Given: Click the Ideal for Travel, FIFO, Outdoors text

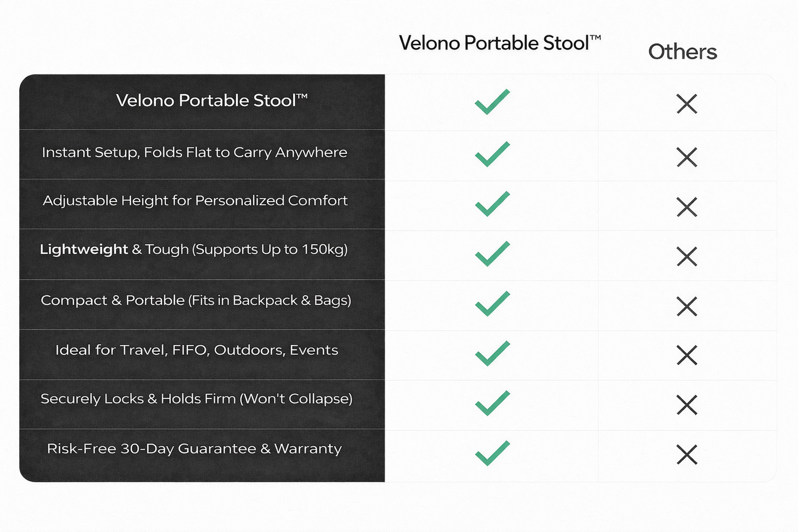Looking at the screenshot, I should pos(197,350).
